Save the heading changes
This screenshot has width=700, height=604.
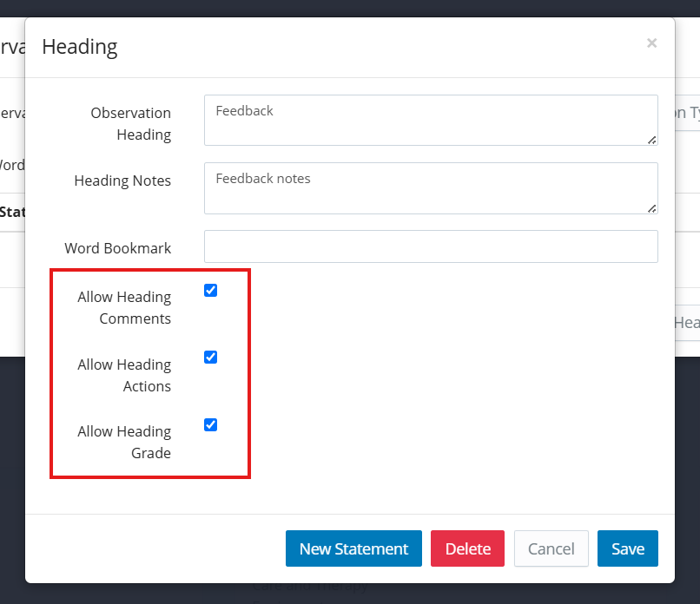coord(627,548)
